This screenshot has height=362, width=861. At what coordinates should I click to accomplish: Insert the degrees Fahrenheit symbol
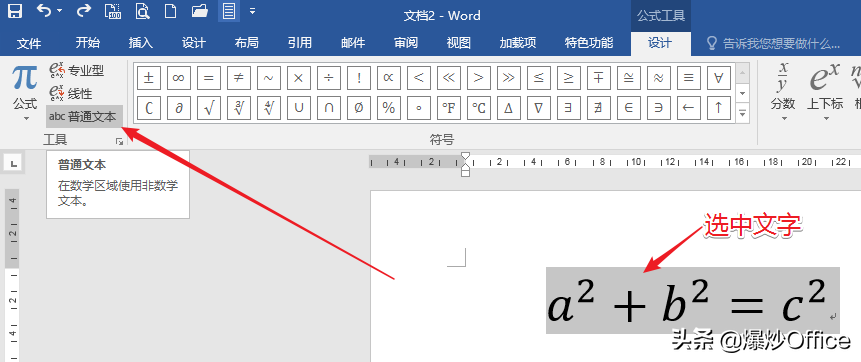click(449, 108)
